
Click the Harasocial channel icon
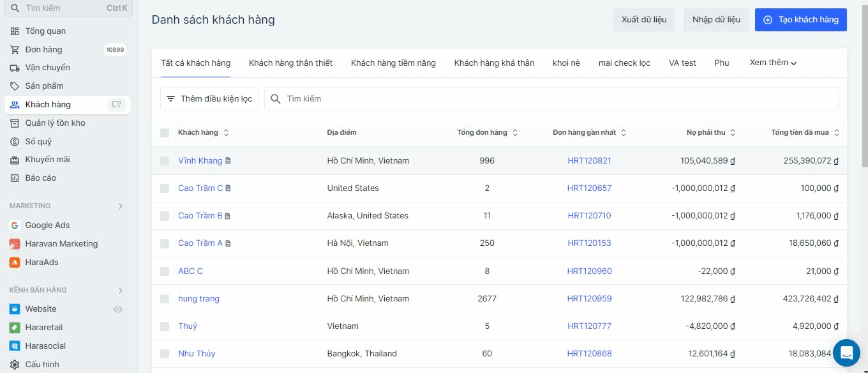pos(15,346)
